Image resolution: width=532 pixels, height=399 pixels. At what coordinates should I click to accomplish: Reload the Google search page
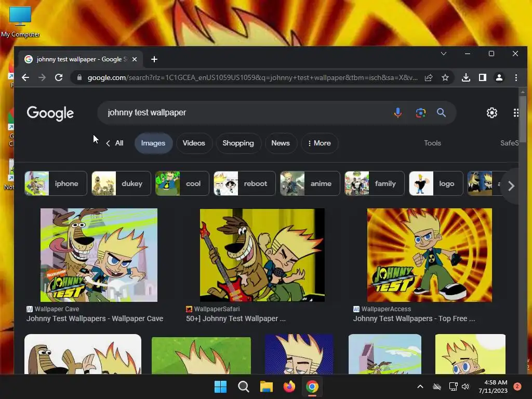tap(59, 78)
